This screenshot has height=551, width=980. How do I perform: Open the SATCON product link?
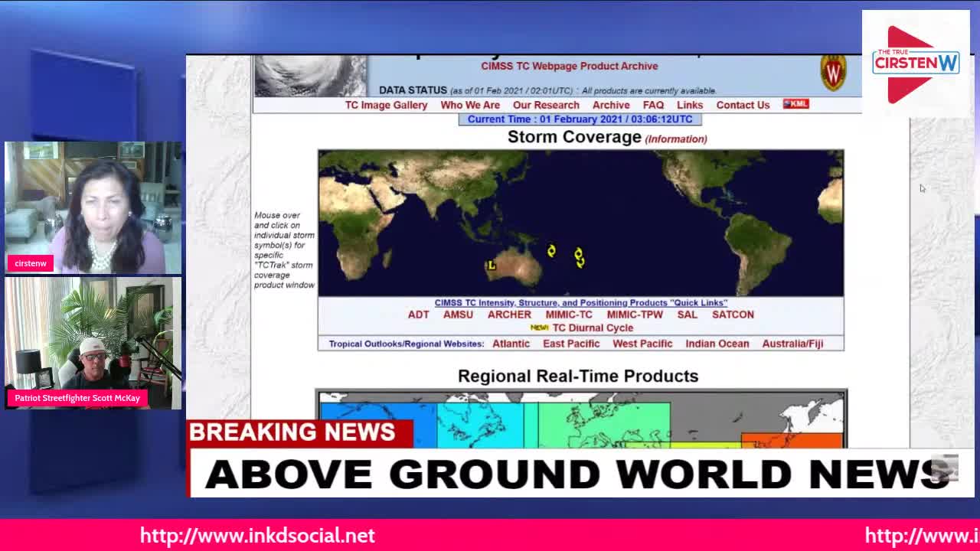(x=733, y=315)
